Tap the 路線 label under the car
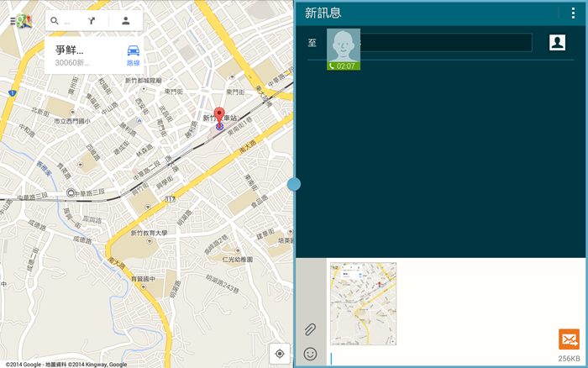This screenshot has width=588, height=368. [x=133, y=63]
